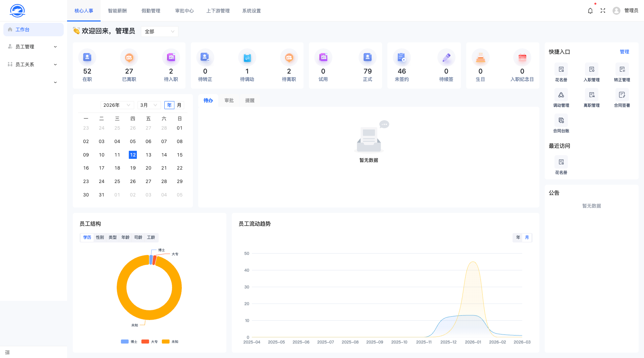Click the 待续签 pen icon

pos(446,57)
